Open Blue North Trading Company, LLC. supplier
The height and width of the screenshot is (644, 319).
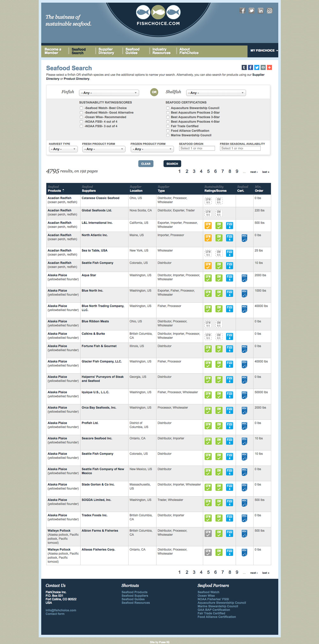pos(103,308)
